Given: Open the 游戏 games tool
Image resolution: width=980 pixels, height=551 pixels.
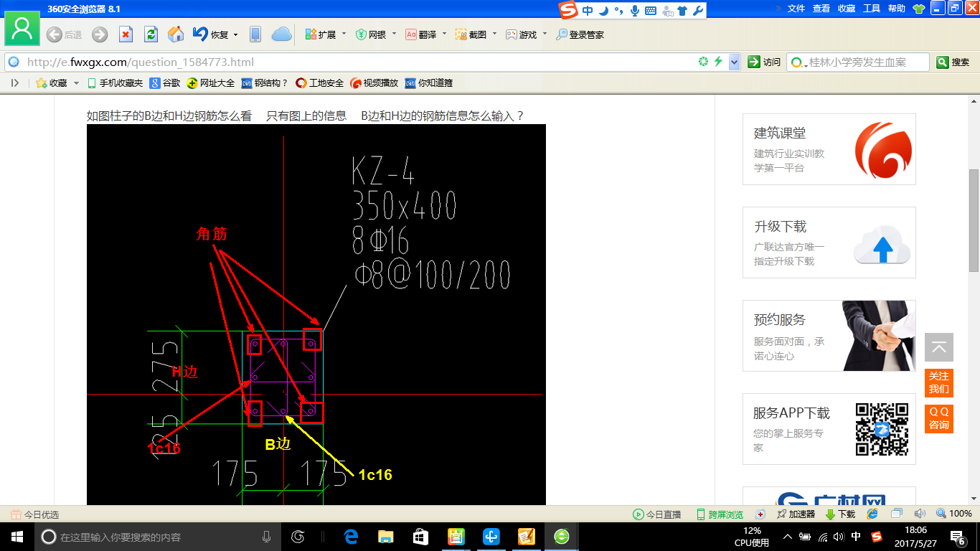Looking at the screenshot, I should pyautogui.click(x=522, y=34).
